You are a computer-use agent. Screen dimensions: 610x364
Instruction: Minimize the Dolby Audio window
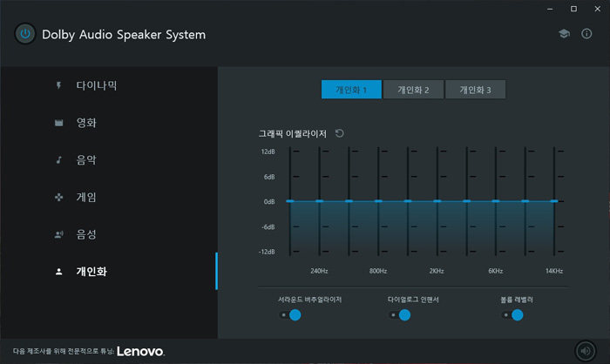pyautogui.click(x=550, y=9)
